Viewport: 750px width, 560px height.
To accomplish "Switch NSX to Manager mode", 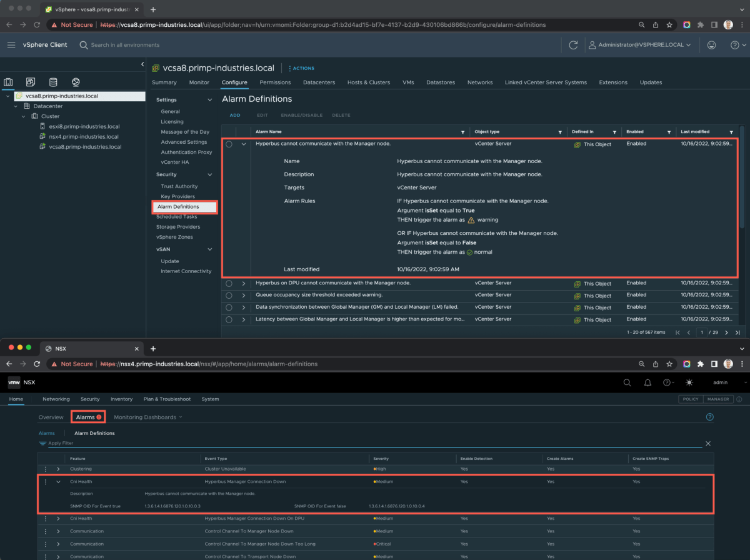I will tap(717, 399).
